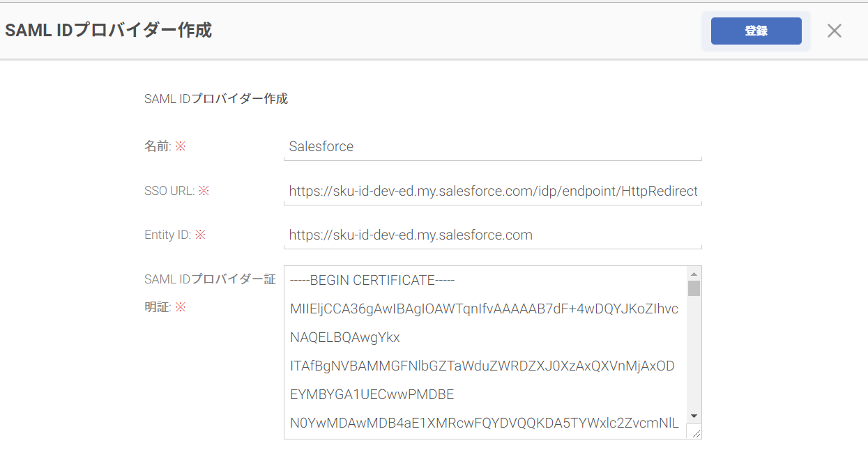Click the certificate line starting N0YwMDAwMDB4aE1
Screen dimensions: 868x452
point(485,423)
